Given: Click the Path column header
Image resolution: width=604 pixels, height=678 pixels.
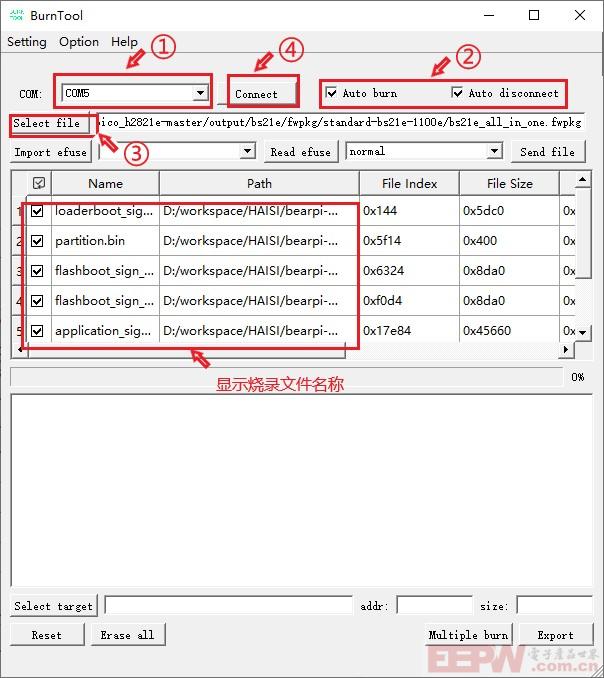Looking at the screenshot, I should (x=259, y=183).
